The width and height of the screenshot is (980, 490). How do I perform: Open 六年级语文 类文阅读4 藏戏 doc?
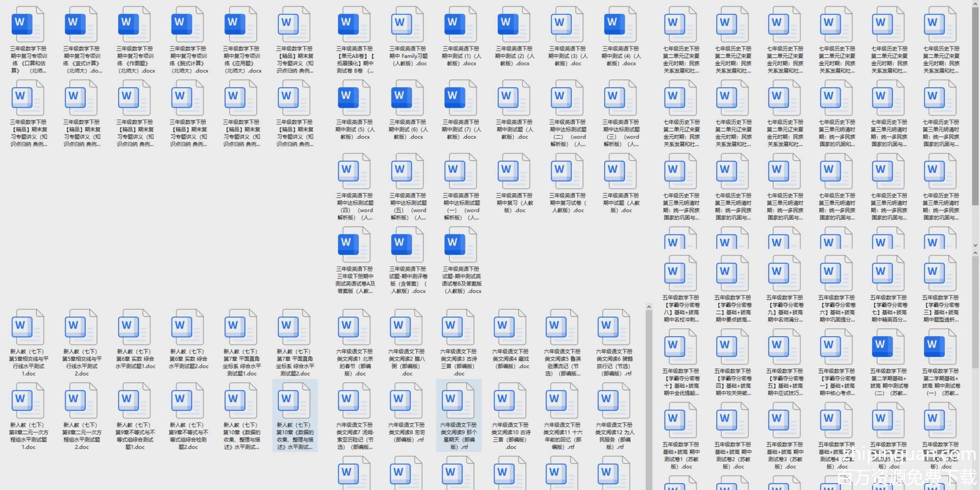tap(510, 328)
